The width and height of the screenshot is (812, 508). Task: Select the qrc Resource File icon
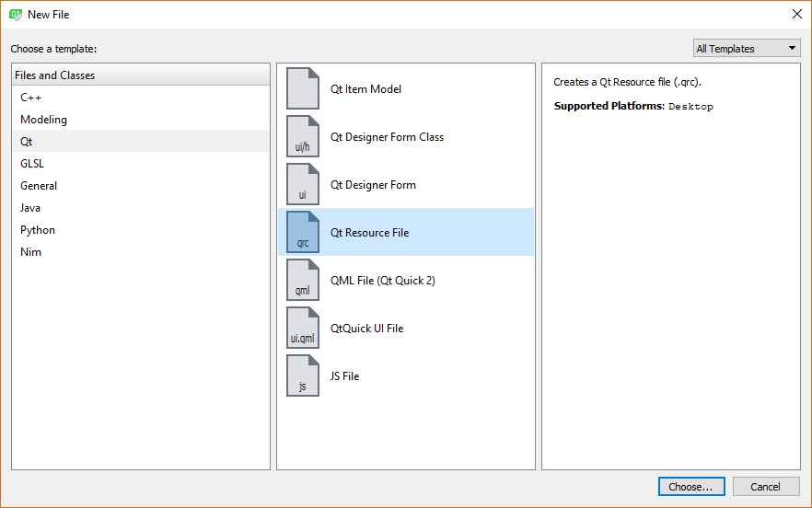(303, 233)
